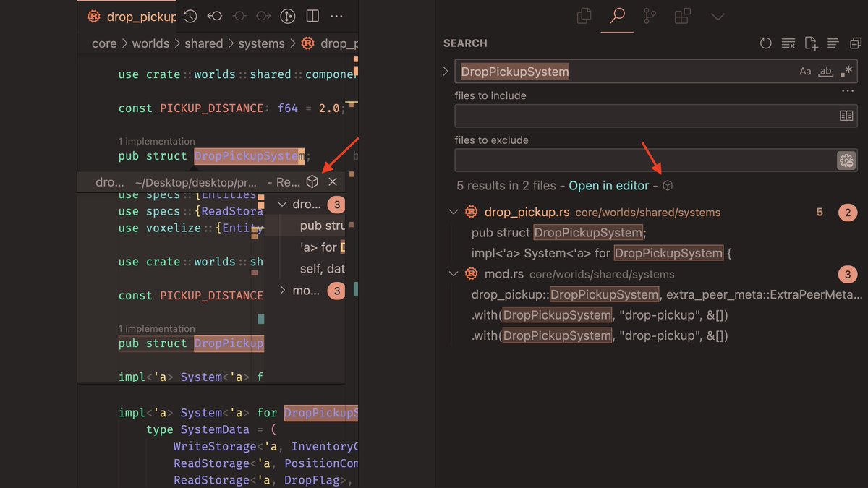The height and width of the screenshot is (488, 868).
Task: Show additional views chevron in activity bar
Action: click(x=717, y=17)
